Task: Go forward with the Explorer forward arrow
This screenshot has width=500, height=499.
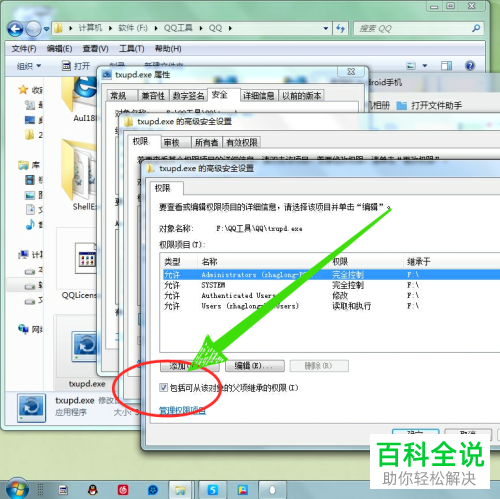Action: pyautogui.click(x=33, y=29)
